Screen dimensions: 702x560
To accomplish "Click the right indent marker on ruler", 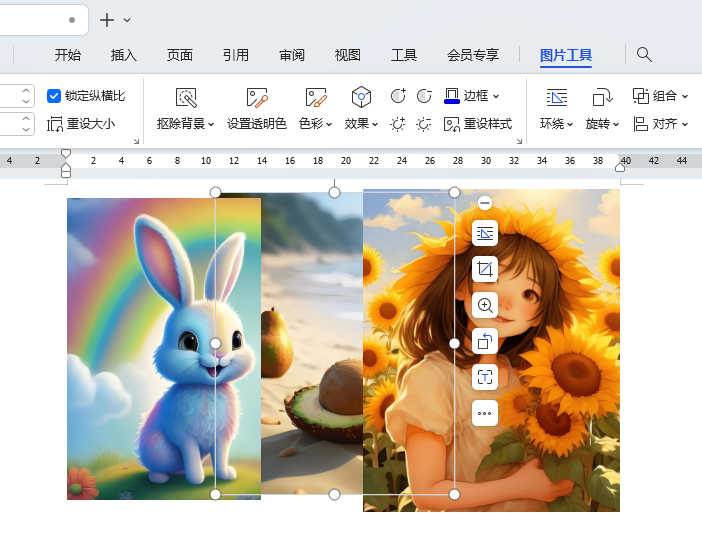I will [x=620, y=167].
